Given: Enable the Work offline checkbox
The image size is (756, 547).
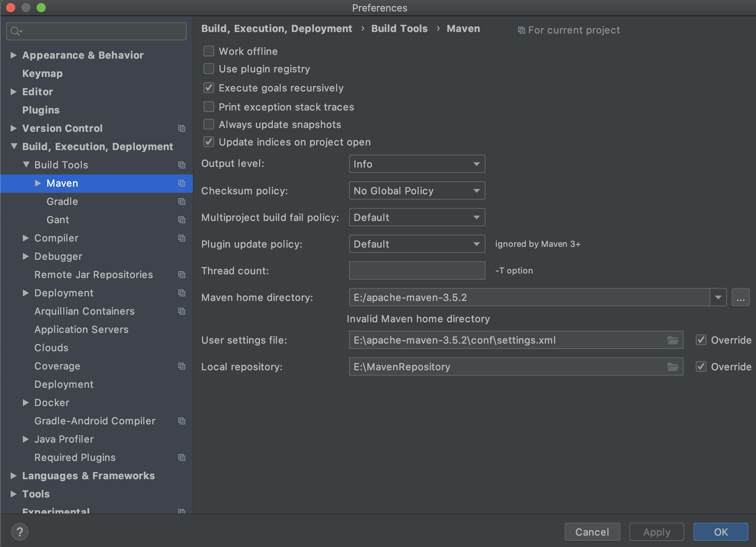Looking at the screenshot, I should pyautogui.click(x=209, y=51).
